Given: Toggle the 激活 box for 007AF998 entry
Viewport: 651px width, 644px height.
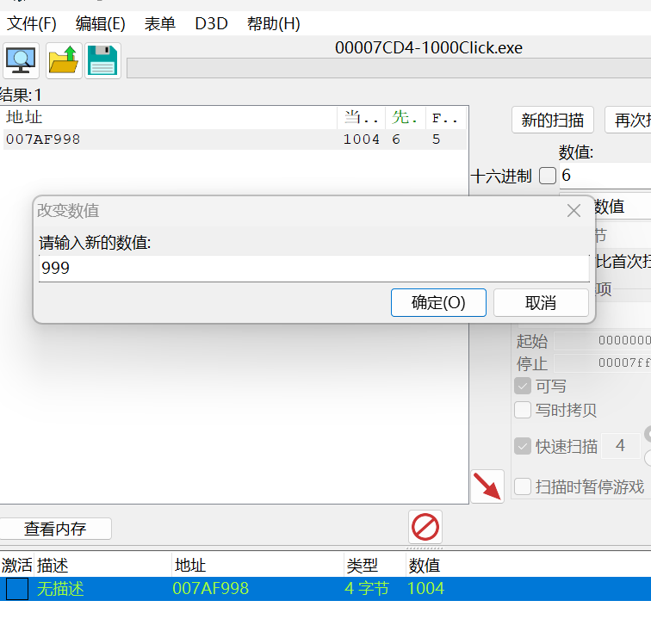Looking at the screenshot, I should [17, 589].
